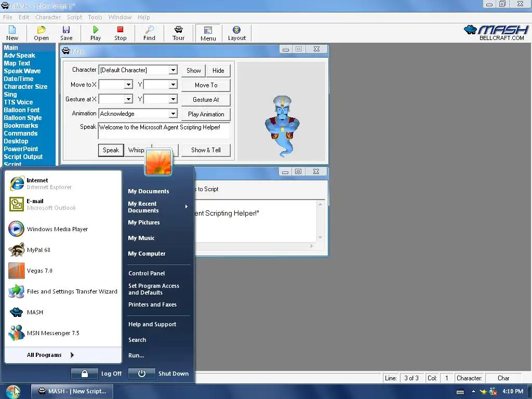532x399 pixels.
Task: Open the Edit menu
Action: [24, 17]
